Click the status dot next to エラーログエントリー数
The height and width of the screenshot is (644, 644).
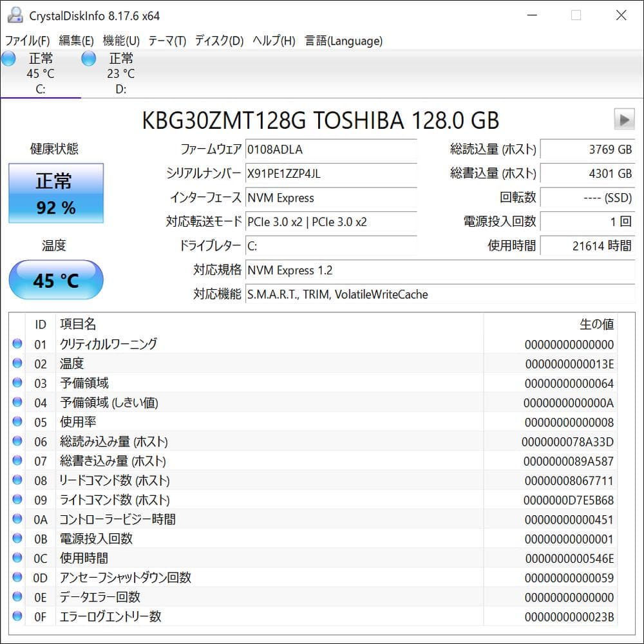17,616
